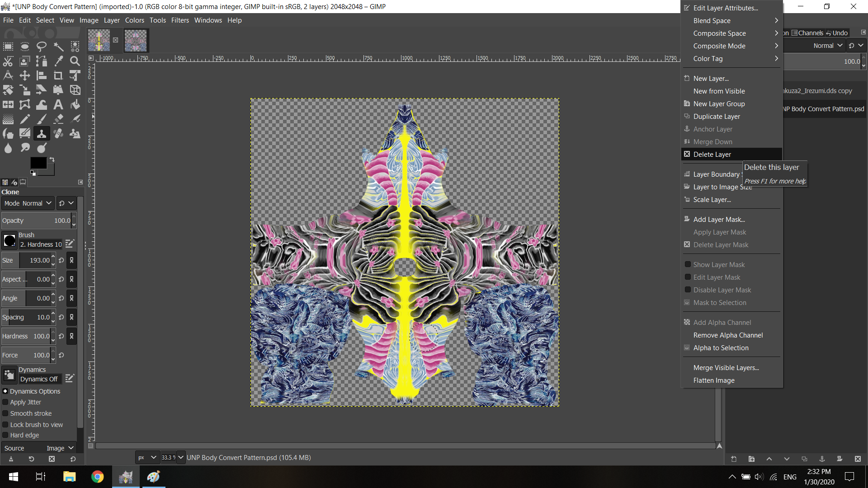Select the Scale tool
The image size is (868, 488).
(25, 90)
